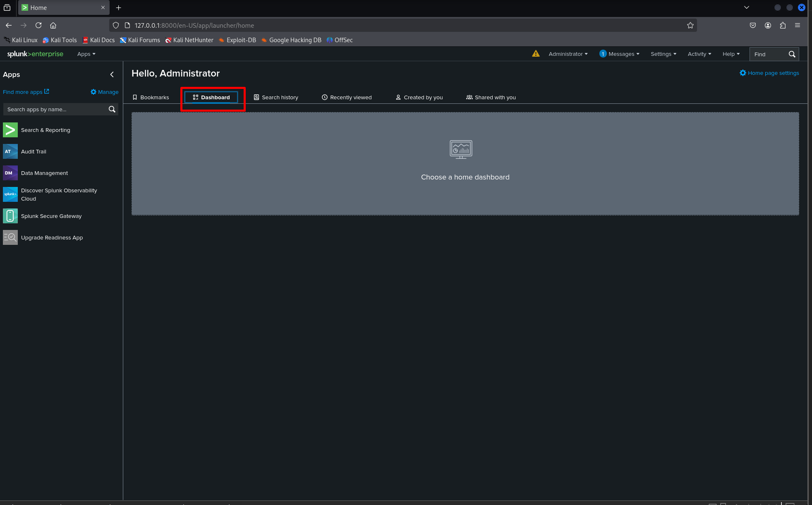
Task: Click the magnifier in the Find box
Action: 792,54
